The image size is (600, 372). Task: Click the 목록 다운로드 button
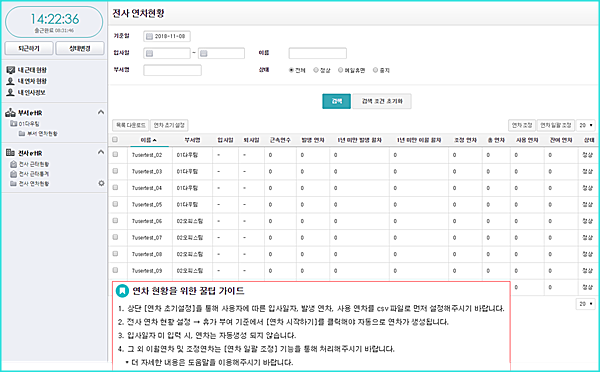pyautogui.click(x=130, y=125)
